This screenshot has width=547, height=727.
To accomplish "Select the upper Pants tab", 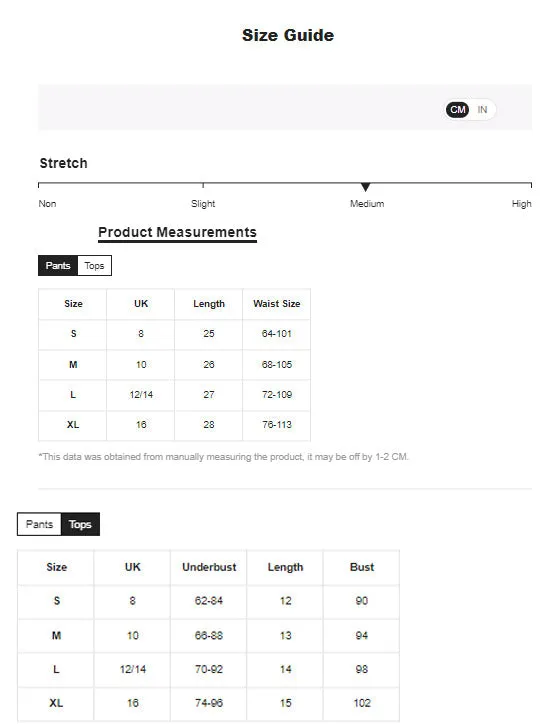I will click(x=58, y=266).
